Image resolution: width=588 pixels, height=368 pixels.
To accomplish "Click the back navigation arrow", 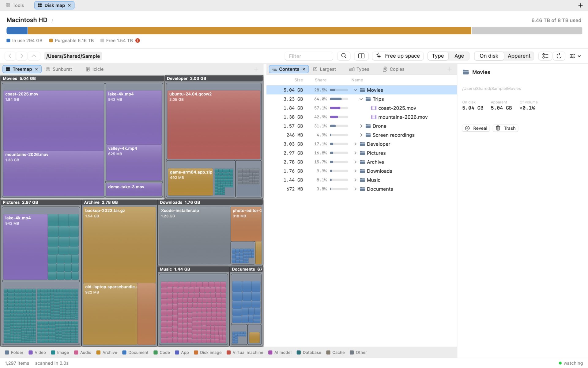I will pyautogui.click(x=10, y=56).
